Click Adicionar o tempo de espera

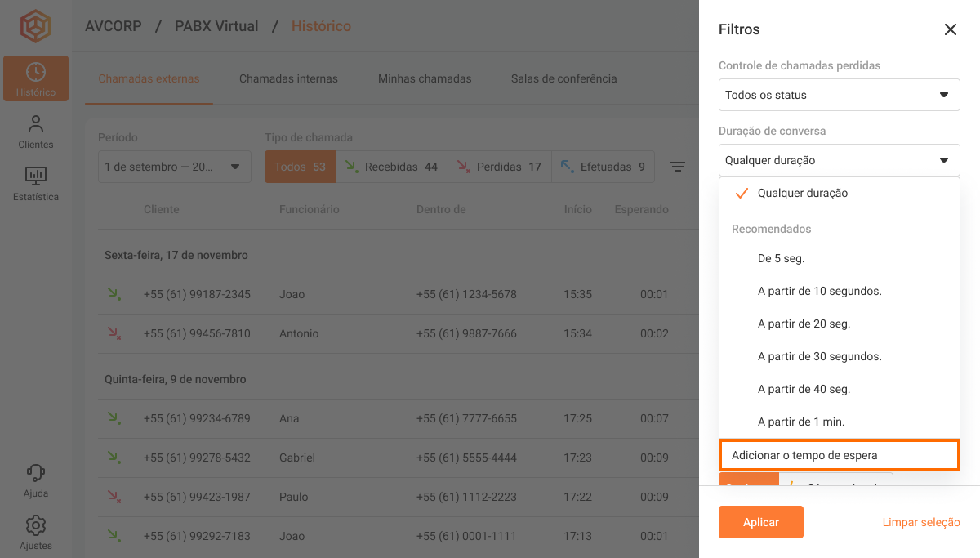[x=839, y=455]
